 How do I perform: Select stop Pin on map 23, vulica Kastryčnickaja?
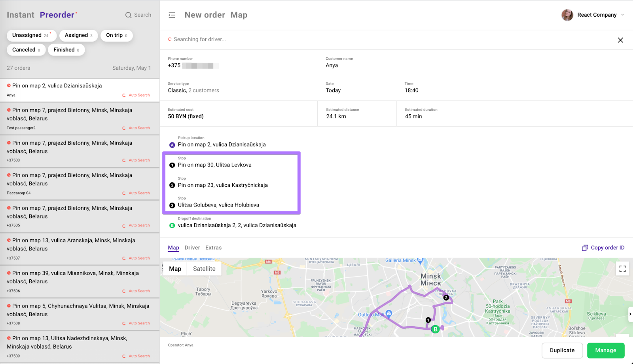tap(223, 185)
